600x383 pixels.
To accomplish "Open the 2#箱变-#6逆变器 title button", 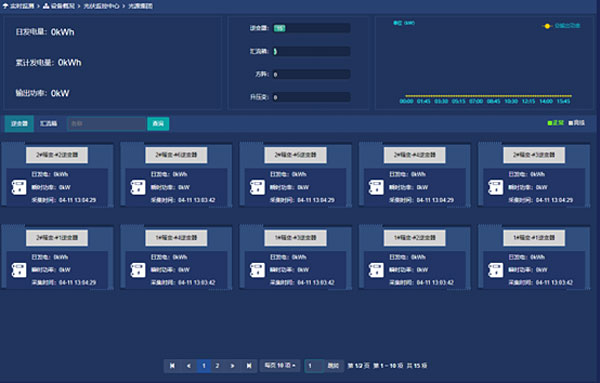I will (x=176, y=155).
